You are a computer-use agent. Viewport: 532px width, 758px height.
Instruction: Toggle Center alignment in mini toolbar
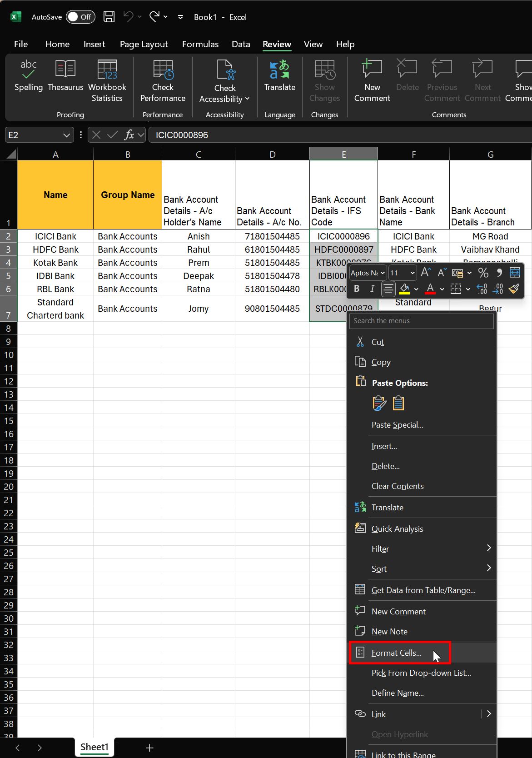pyautogui.click(x=388, y=289)
